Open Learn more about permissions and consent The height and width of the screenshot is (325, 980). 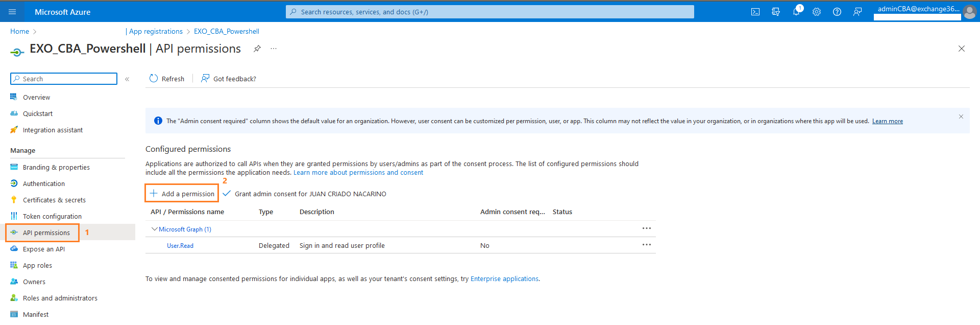(358, 173)
